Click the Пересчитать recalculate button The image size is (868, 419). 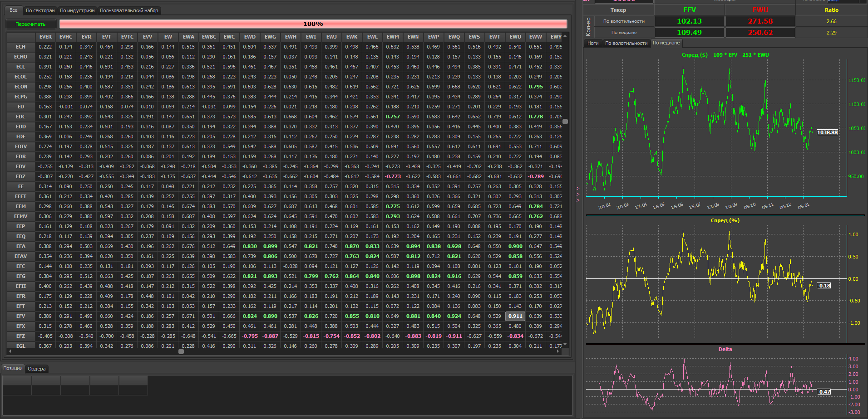point(31,24)
